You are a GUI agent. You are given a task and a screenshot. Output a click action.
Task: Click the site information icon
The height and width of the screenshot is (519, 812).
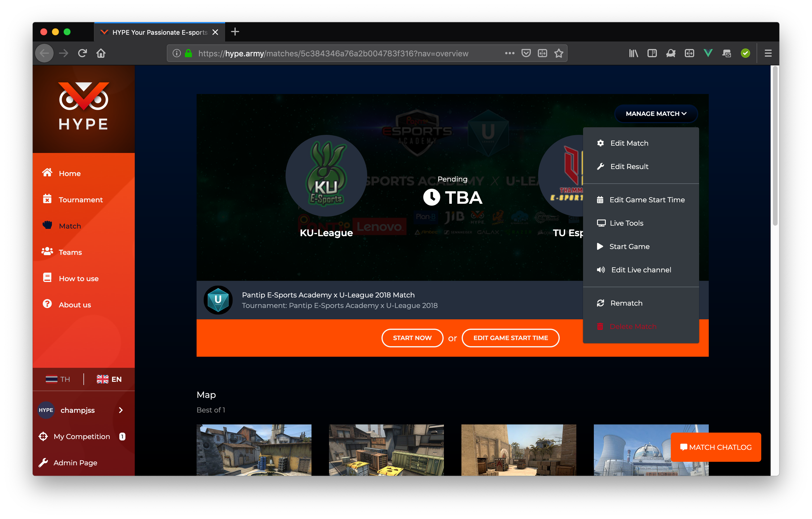[177, 53]
